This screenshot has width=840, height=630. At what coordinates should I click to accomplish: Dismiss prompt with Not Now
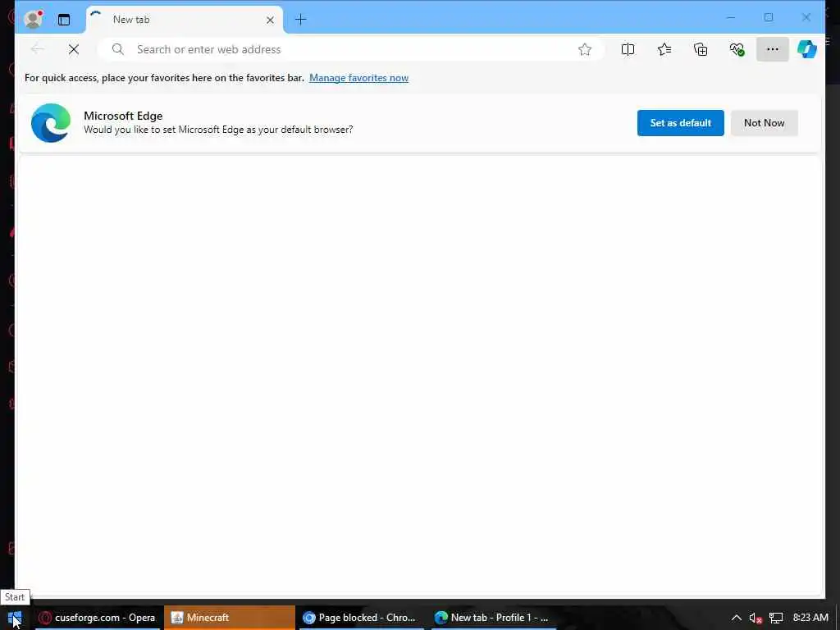tap(764, 123)
